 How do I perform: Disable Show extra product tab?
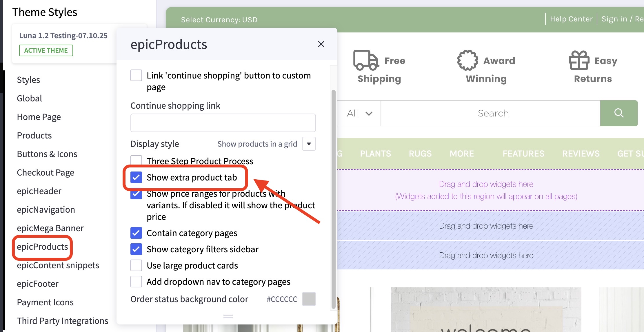coord(136,177)
